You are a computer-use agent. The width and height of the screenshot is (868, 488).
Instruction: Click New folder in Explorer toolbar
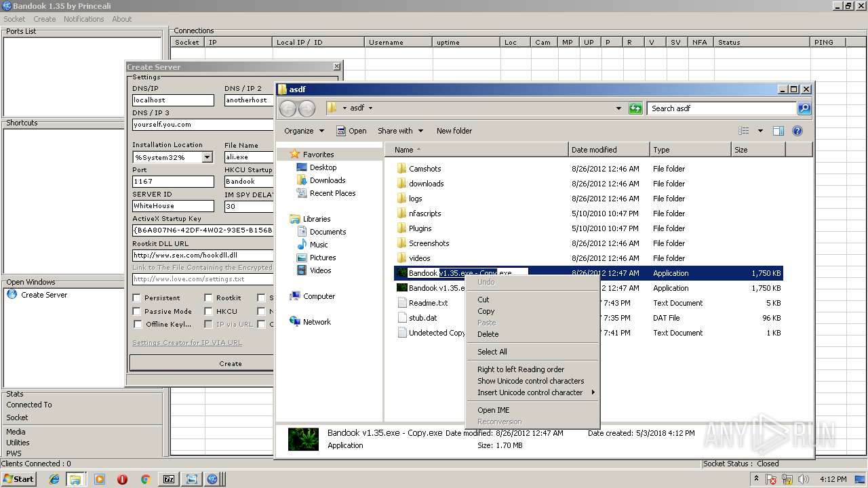(x=454, y=131)
